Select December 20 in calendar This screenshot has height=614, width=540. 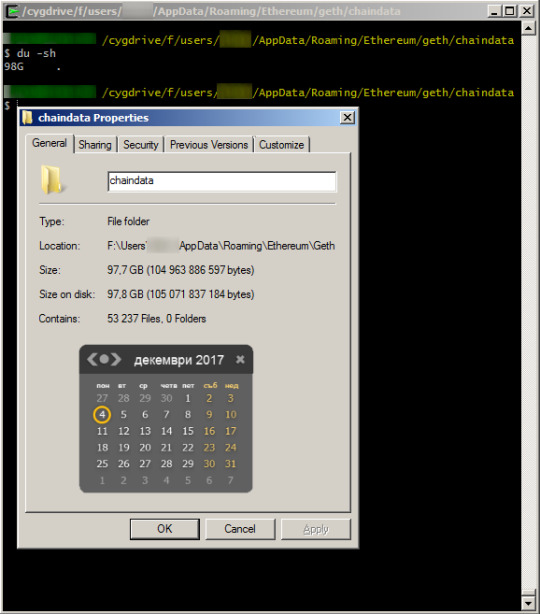click(x=145, y=448)
